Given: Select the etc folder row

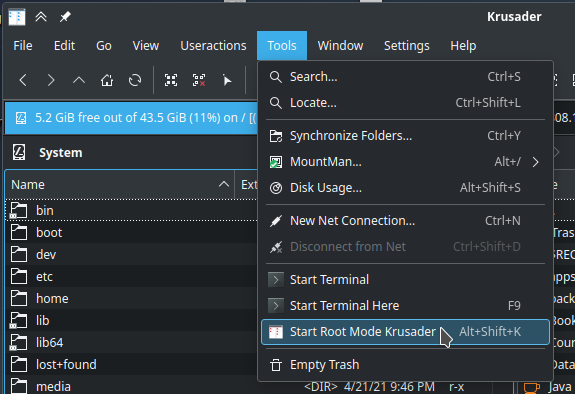Looking at the screenshot, I should (131, 277).
